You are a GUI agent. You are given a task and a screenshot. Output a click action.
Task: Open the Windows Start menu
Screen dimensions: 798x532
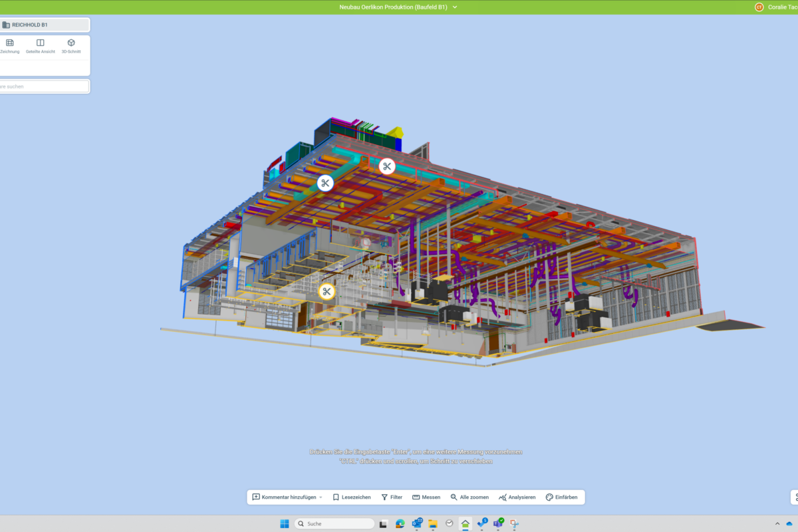pos(285,523)
